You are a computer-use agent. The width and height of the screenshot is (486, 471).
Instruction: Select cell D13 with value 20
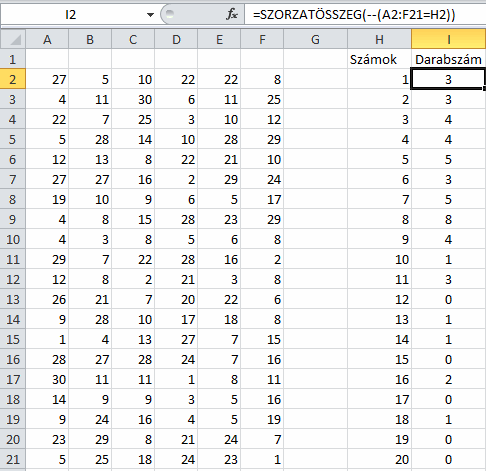(176, 299)
